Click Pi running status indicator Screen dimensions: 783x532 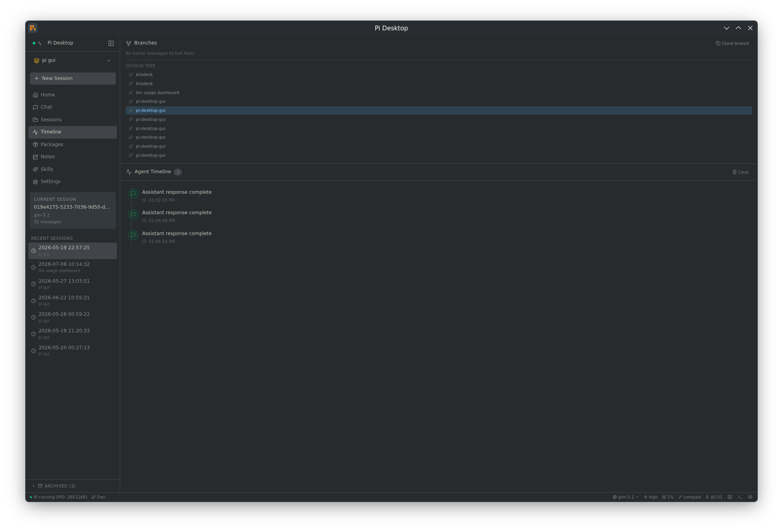[x=58, y=497]
